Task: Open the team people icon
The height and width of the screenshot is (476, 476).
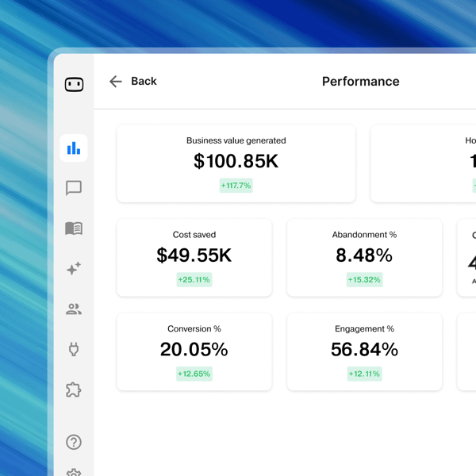Action: click(74, 309)
